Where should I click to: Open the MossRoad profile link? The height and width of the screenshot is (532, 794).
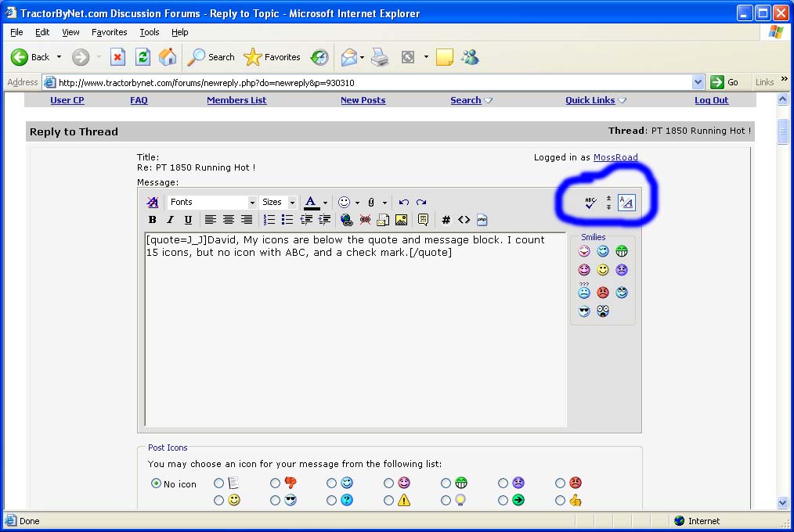615,157
